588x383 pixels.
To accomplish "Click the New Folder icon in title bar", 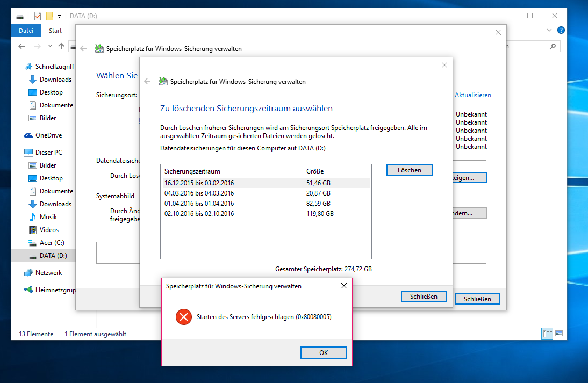I will point(49,16).
